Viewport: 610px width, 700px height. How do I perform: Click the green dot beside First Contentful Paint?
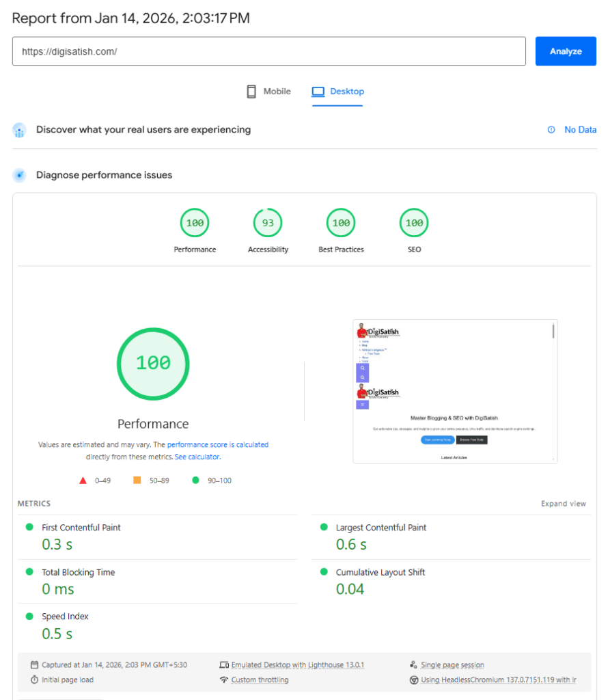(29, 527)
